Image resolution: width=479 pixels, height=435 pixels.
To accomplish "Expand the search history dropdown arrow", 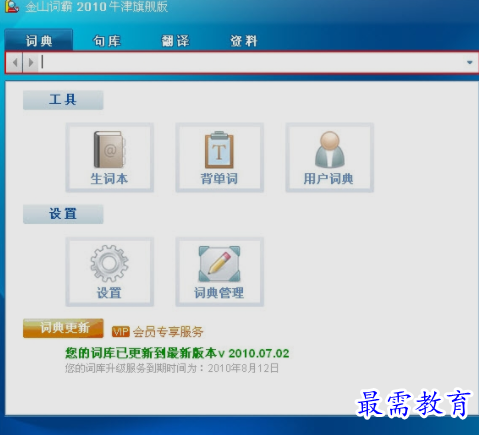I will 470,62.
